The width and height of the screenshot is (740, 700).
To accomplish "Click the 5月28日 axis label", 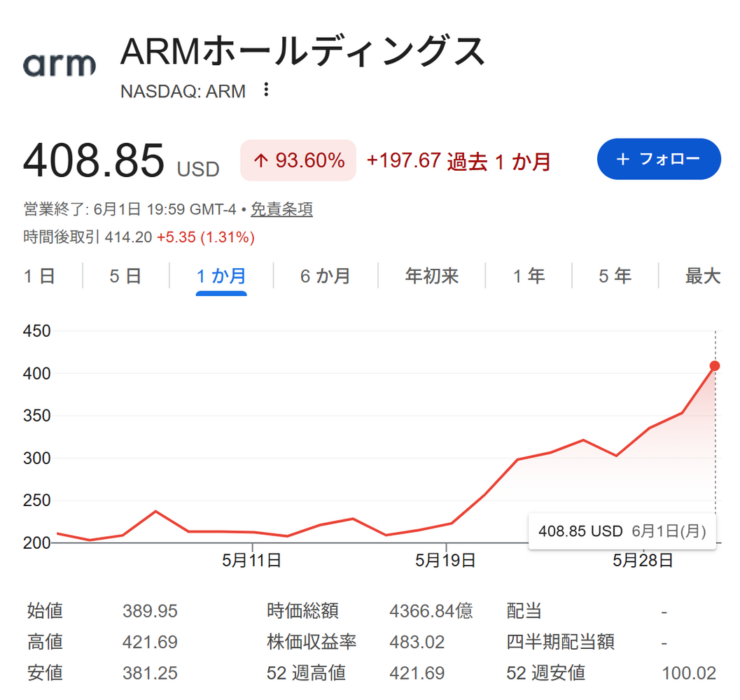I will [x=643, y=560].
